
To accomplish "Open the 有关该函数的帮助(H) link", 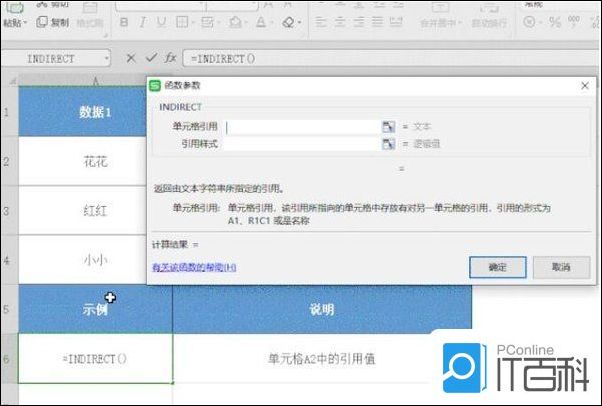I will 194,267.
